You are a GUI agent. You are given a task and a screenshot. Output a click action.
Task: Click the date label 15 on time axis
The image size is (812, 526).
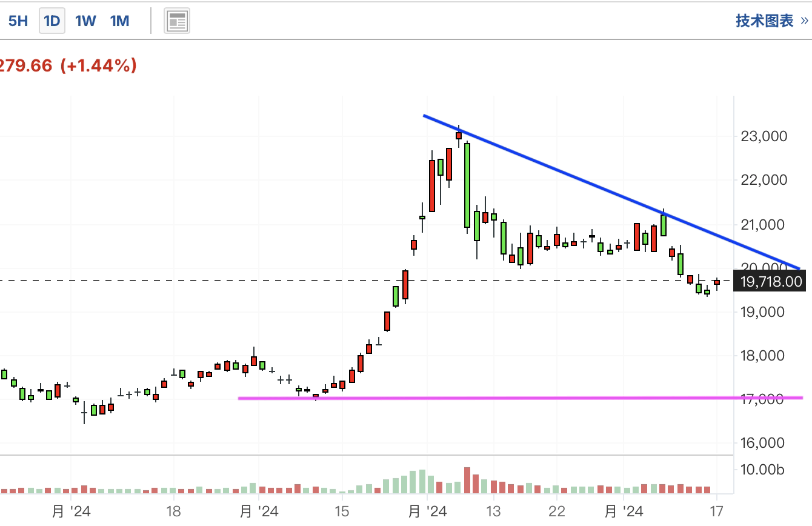tap(341, 511)
